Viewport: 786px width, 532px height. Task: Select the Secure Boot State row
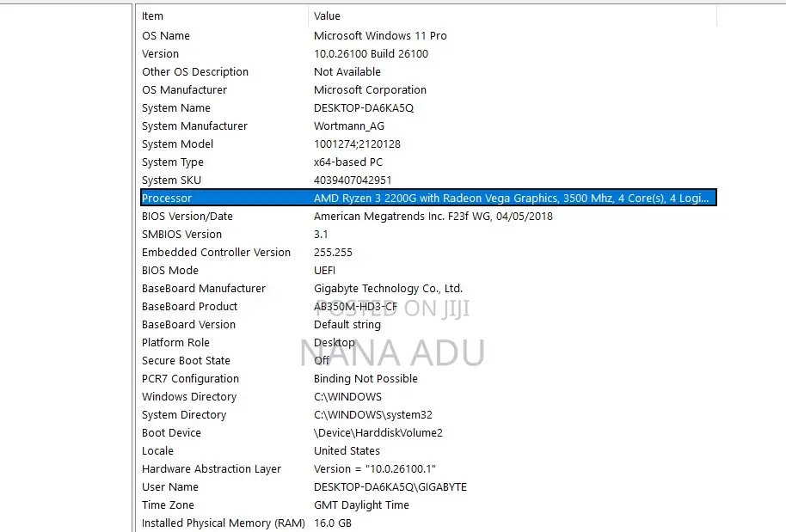[x=428, y=361]
